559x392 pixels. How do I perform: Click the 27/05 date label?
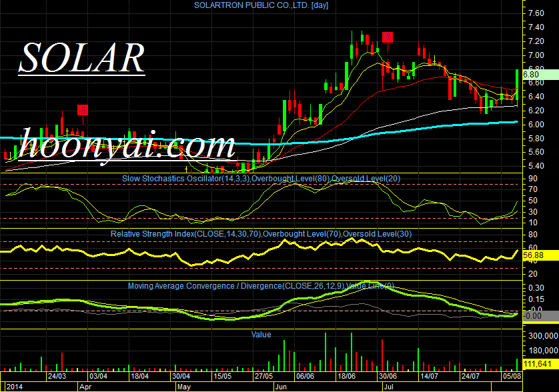click(263, 376)
